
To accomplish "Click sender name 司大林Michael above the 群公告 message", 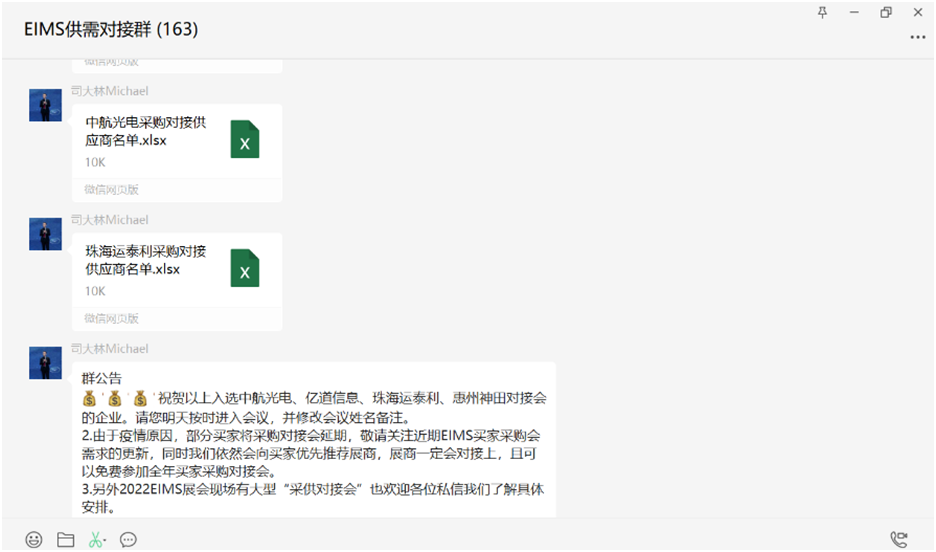I will point(110,349).
